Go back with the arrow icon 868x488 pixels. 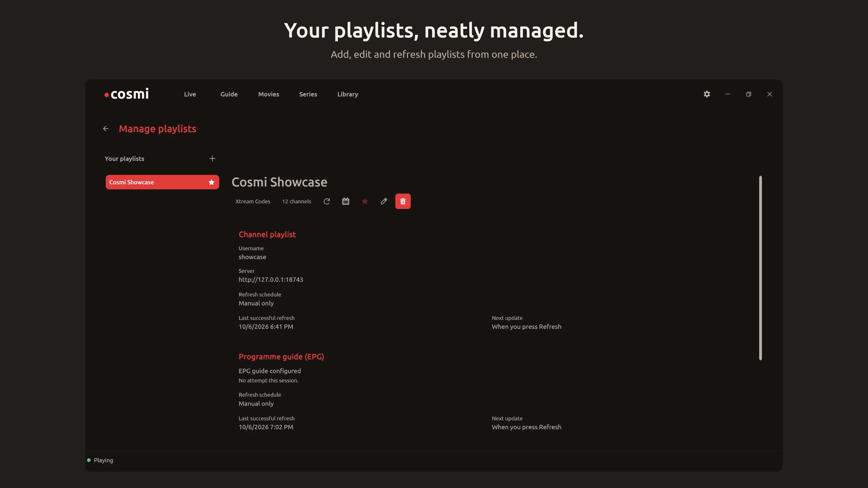(106, 129)
